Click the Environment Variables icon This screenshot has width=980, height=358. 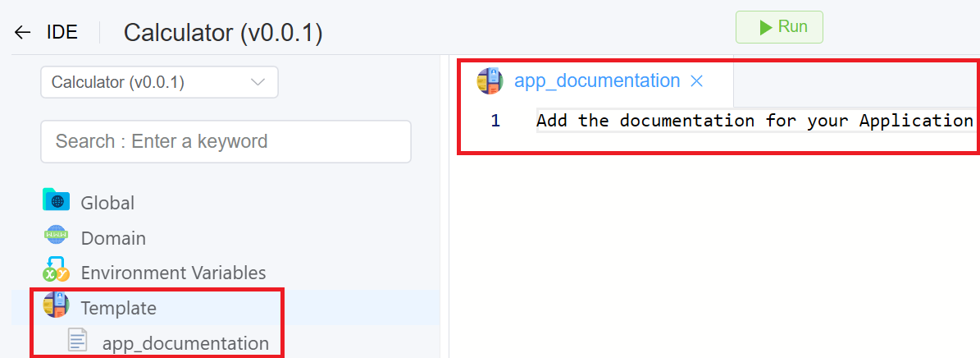[x=56, y=270]
